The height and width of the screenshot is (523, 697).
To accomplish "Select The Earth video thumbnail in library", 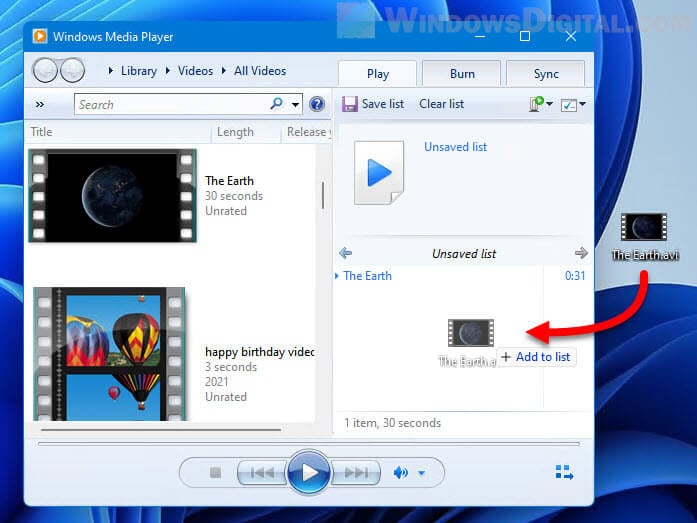I will tap(112, 196).
